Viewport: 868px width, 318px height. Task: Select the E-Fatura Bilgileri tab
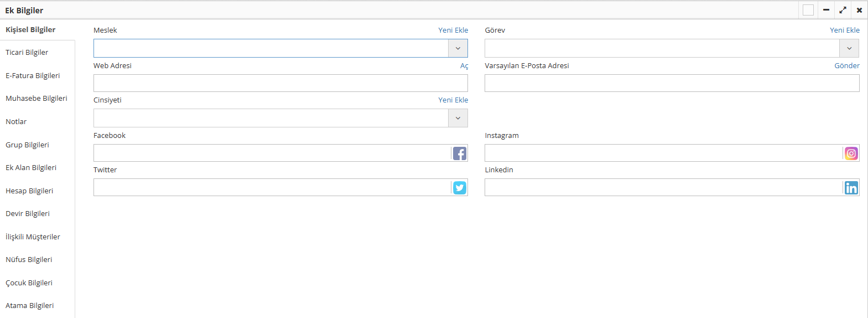33,76
